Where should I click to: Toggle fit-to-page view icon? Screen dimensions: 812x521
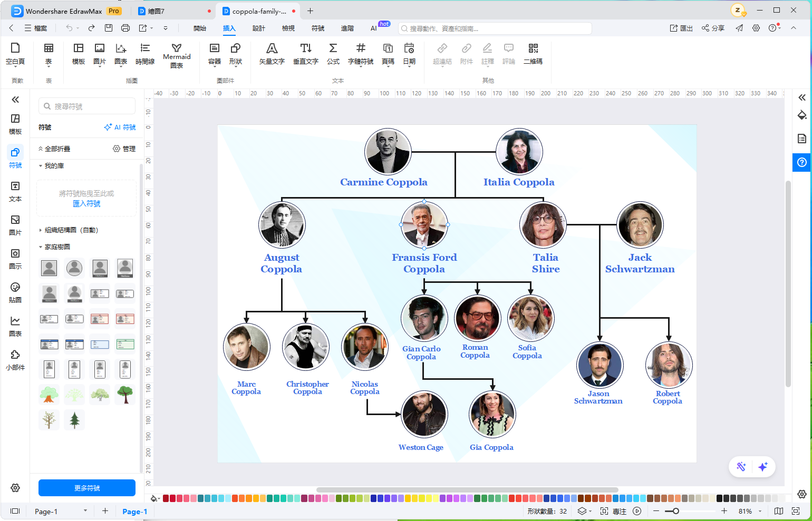pyautogui.click(x=796, y=511)
